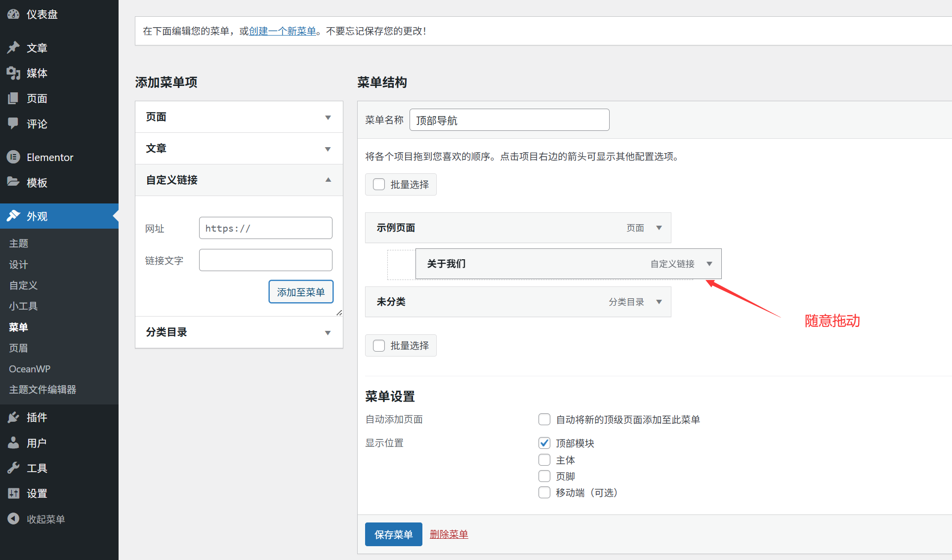This screenshot has width=952, height=560.
Task: Toggle the upper 批量选择 checkbox
Action: point(379,184)
